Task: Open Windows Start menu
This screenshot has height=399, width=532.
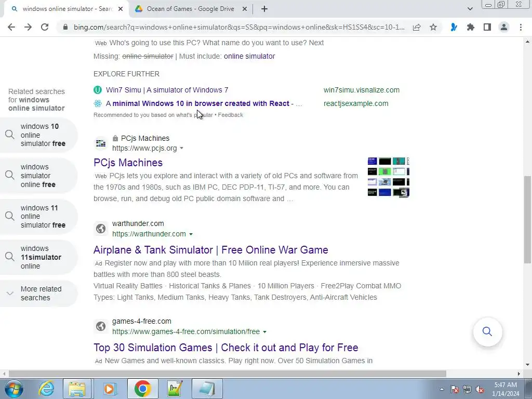Action: point(14,389)
